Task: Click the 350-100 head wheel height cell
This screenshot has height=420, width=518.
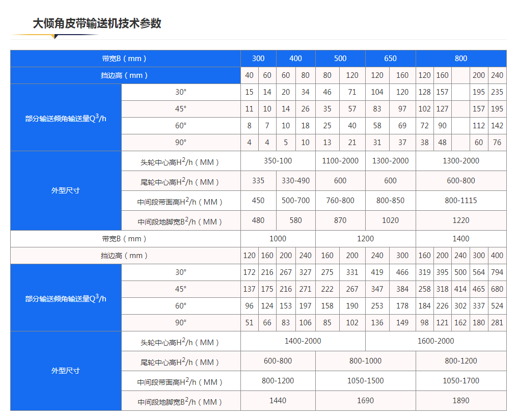Action: [278, 161]
